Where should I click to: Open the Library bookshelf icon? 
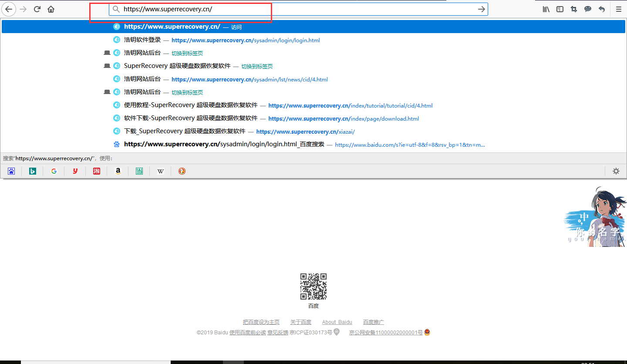546,9
